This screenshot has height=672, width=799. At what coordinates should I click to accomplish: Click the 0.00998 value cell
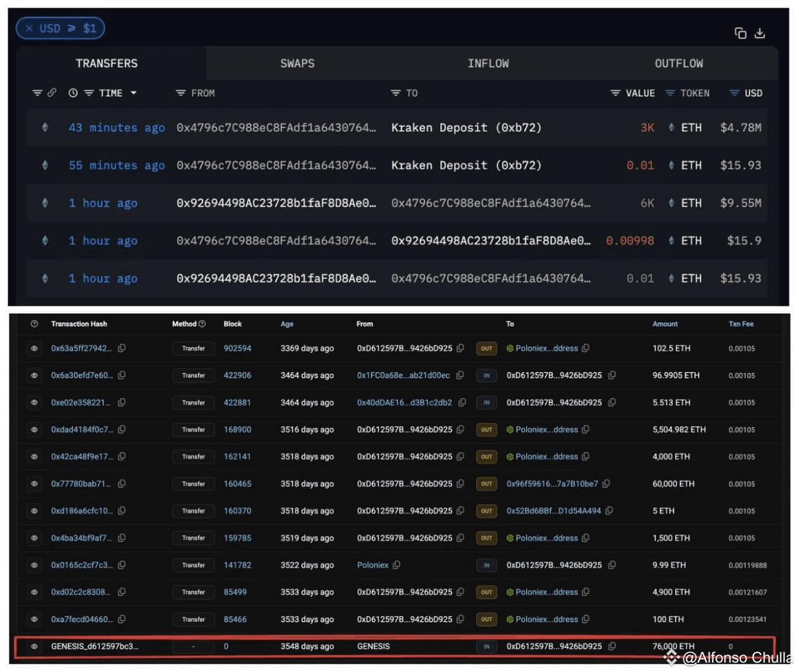point(630,241)
